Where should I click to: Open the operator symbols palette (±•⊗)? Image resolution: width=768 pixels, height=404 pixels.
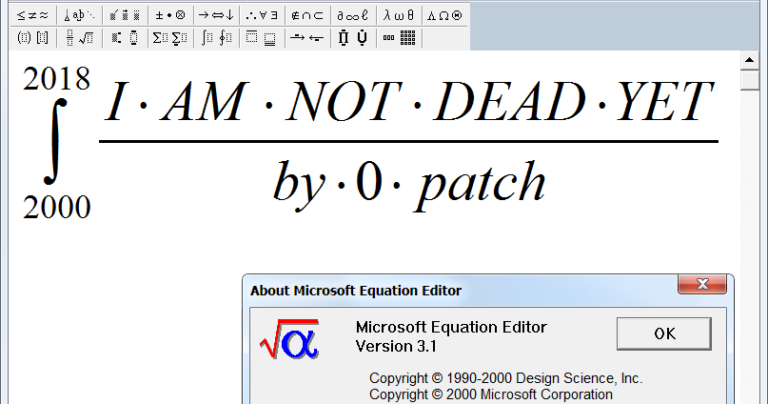170,16
